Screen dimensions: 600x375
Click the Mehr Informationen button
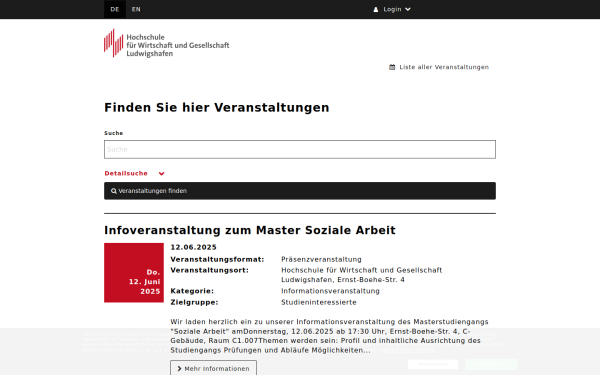point(214,368)
